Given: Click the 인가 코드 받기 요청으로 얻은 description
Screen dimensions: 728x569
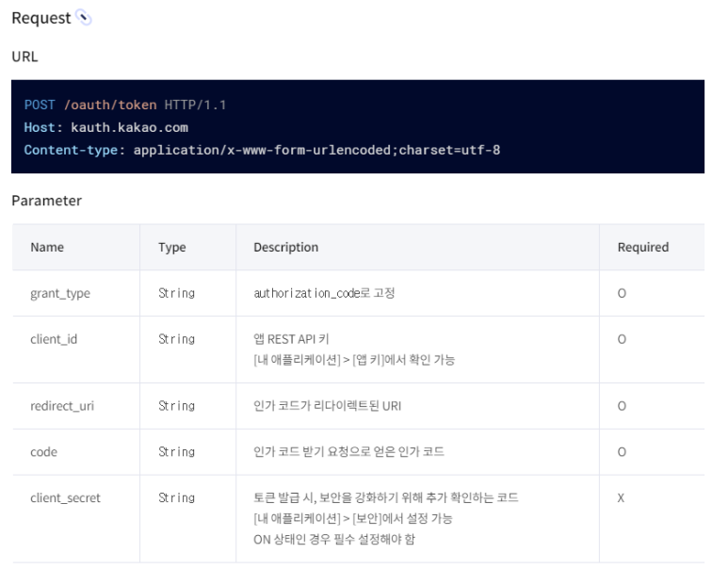Looking at the screenshot, I should 348,451.
